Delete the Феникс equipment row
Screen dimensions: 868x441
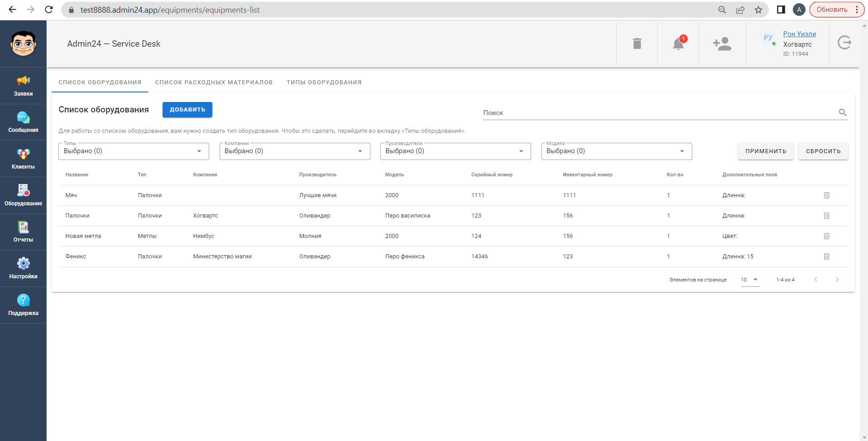(x=826, y=257)
